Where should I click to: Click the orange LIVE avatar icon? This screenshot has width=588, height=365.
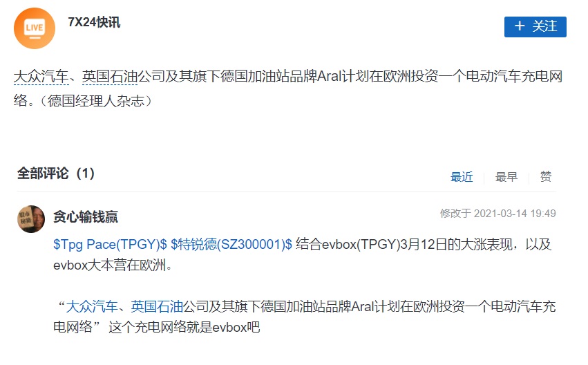point(35,28)
